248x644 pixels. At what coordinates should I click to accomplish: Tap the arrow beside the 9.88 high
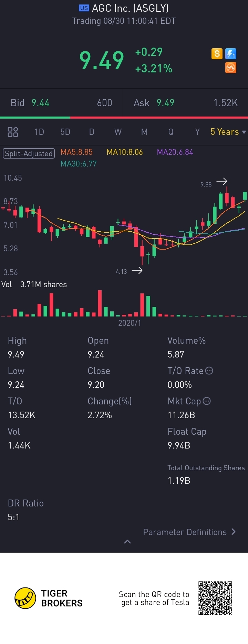tap(221, 181)
